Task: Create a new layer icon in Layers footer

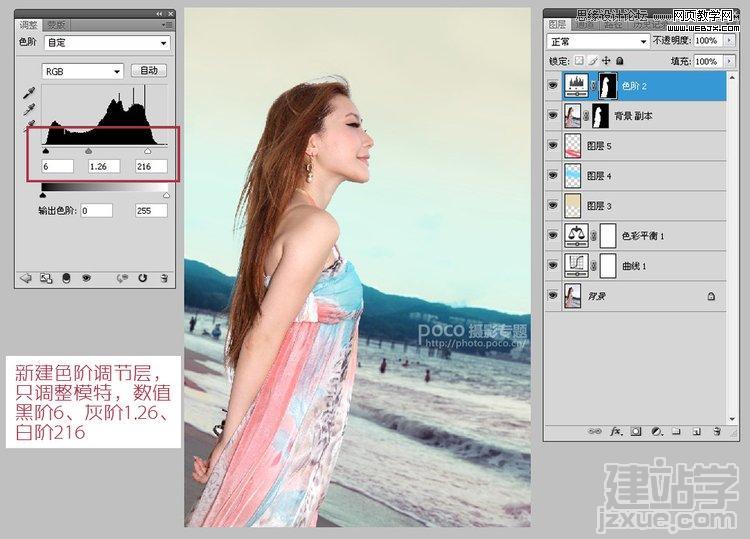Action: 696,431
